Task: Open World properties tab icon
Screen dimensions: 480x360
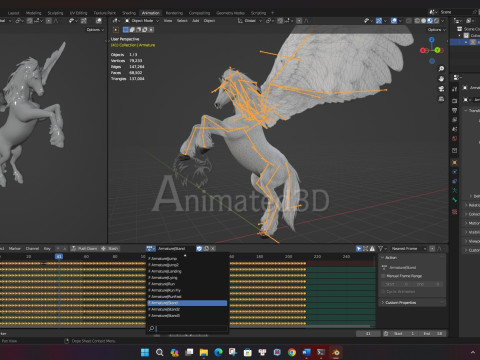Action: click(x=455, y=138)
